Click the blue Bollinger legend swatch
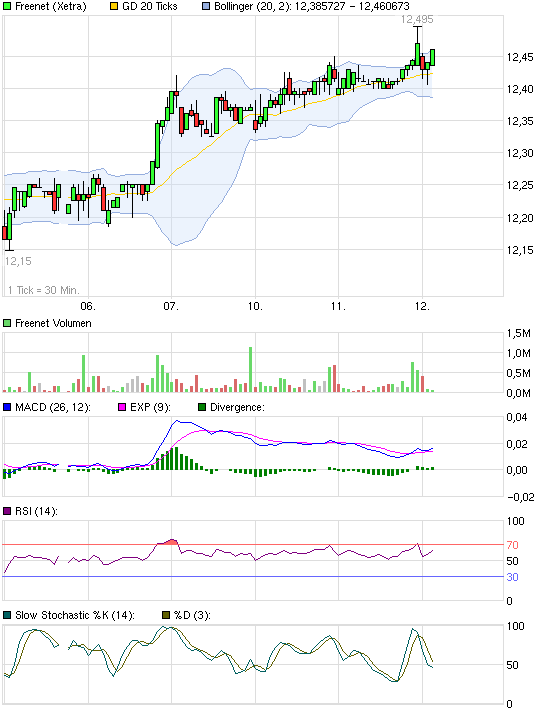This screenshot has width=545, height=713. pyautogui.click(x=206, y=6)
